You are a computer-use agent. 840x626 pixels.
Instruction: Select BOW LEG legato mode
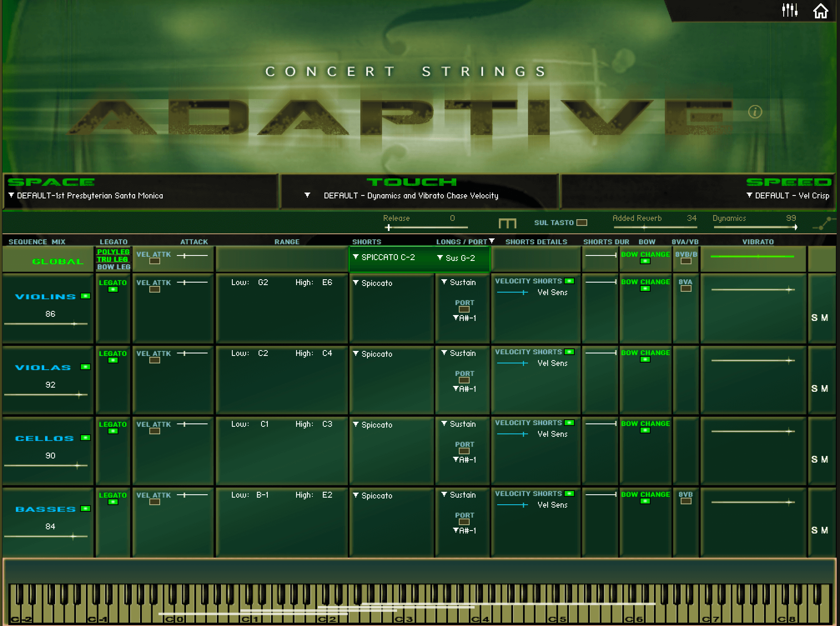tap(113, 267)
